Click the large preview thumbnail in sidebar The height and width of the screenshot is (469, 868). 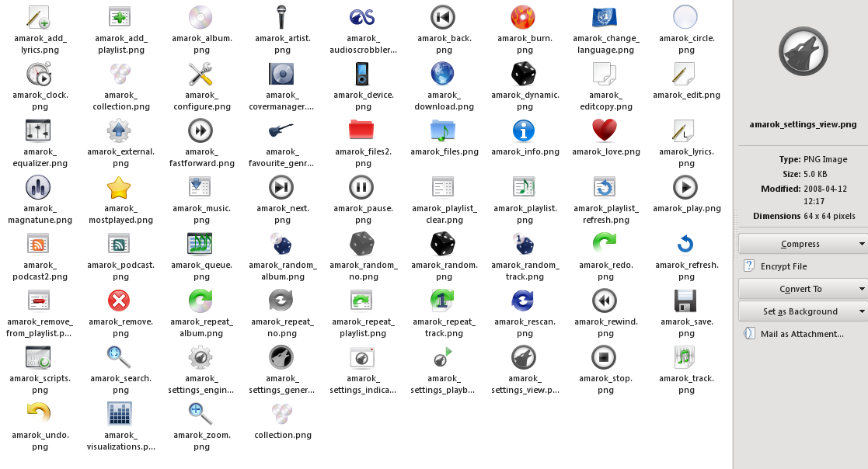coord(804,52)
